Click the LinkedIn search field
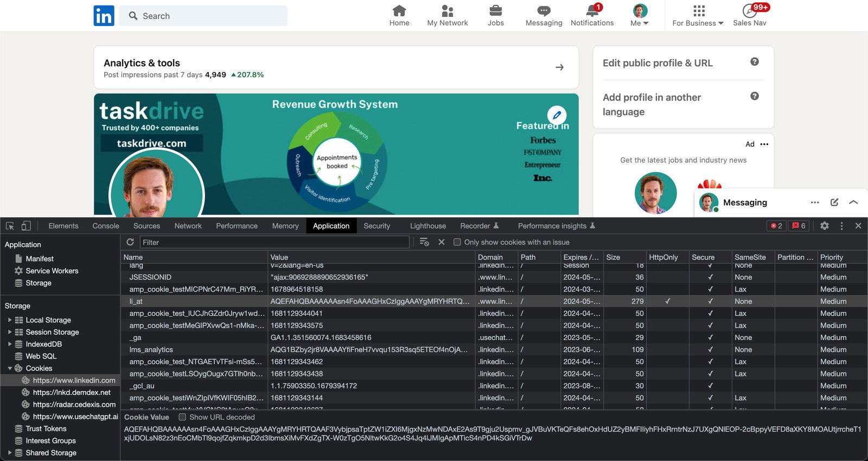 point(203,16)
